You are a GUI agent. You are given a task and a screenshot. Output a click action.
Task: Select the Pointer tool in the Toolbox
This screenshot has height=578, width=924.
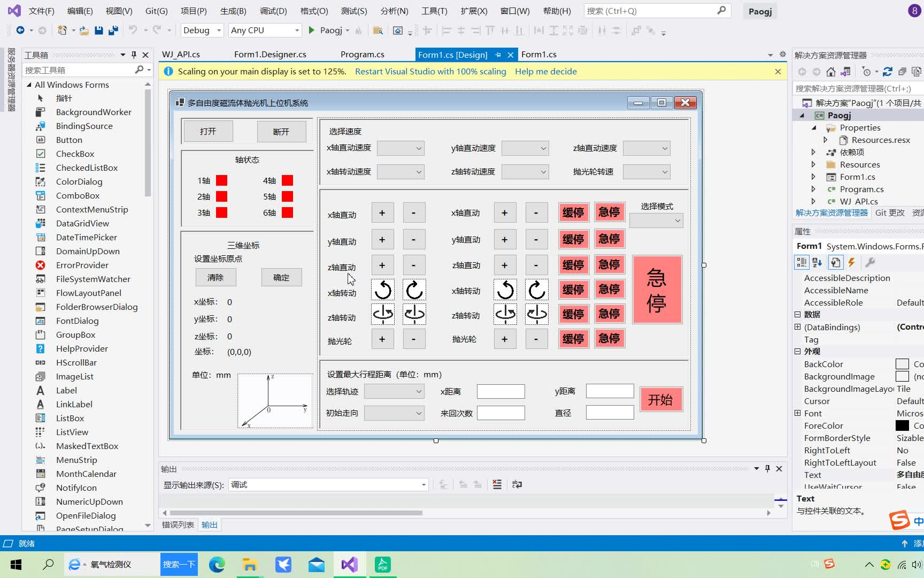[x=64, y=98]
